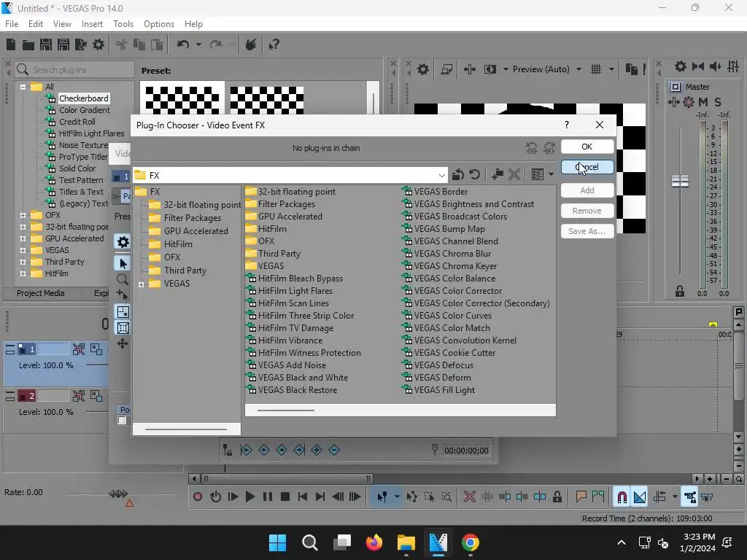
Task: Toggle Track 1 bypass motion blur icon
Action: click(x=79, y=349)
